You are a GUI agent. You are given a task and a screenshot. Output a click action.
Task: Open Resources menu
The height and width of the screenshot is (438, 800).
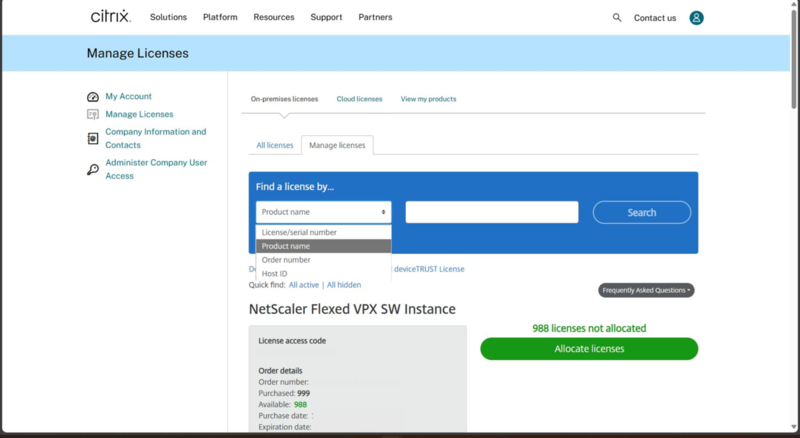pyautogui.click(x=274, y=17)
